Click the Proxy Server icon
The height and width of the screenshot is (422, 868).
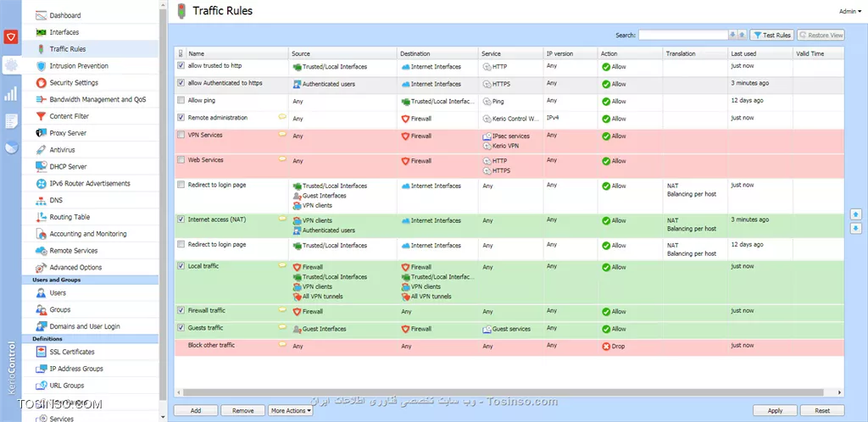41,133
